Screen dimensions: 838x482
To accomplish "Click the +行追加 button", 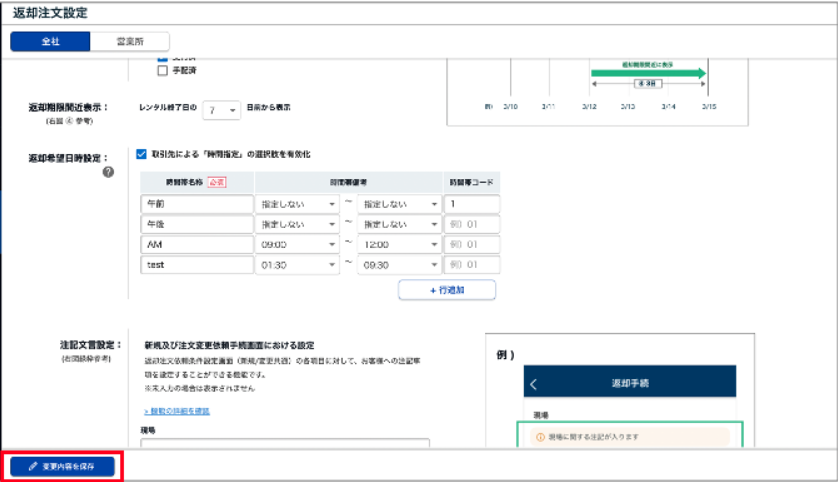I will 446,290.
